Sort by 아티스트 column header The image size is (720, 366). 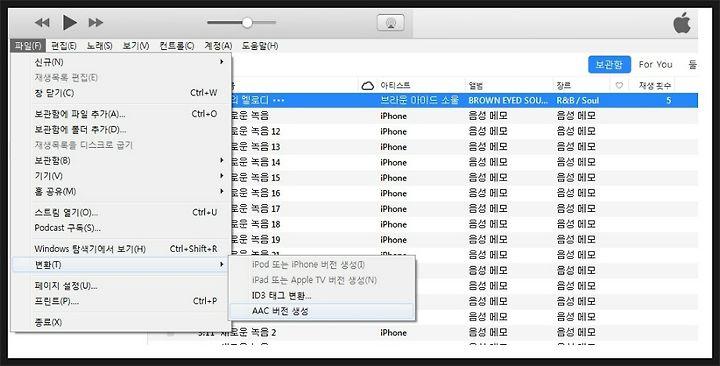point(395,85)
